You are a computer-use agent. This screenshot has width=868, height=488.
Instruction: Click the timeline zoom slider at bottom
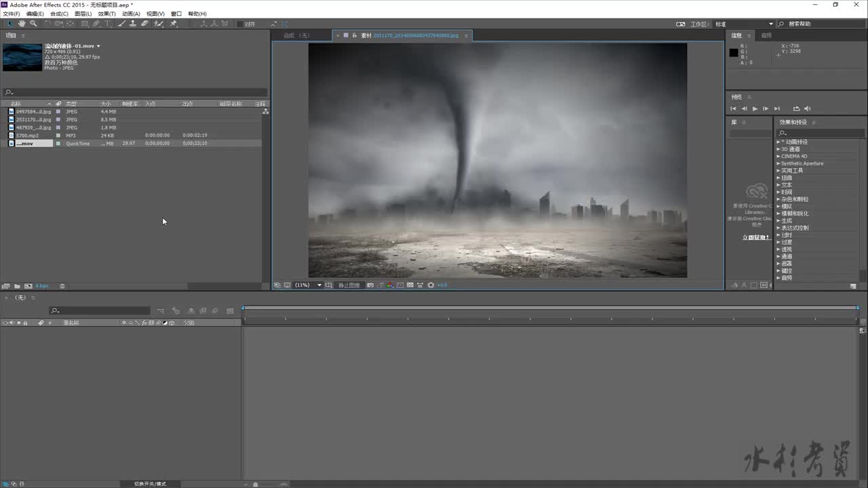[x=255, y=484]
